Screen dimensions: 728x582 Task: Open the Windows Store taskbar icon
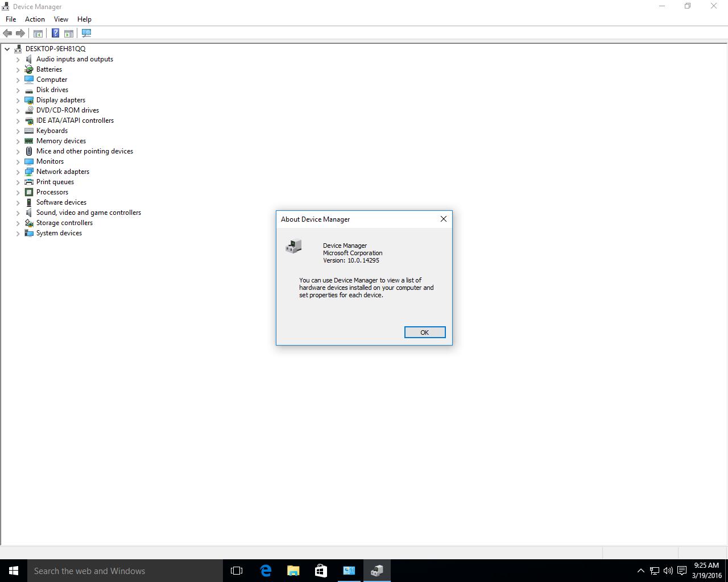click(321, 571)
